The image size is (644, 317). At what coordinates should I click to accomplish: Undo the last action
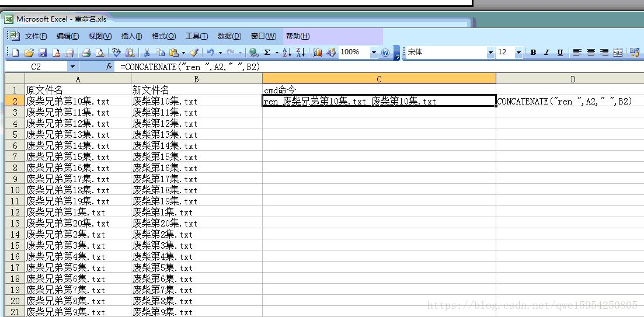coord(210,53)
